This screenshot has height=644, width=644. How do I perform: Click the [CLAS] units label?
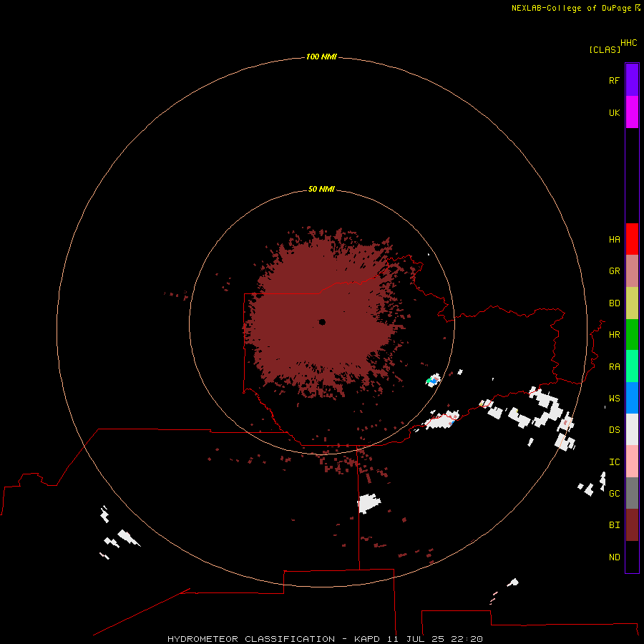click(x=605, y=49)
